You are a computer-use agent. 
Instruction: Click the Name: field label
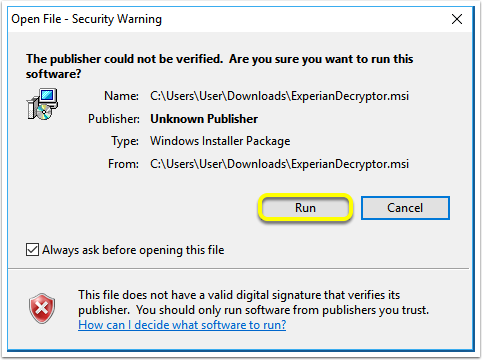(x=121, y=96)
